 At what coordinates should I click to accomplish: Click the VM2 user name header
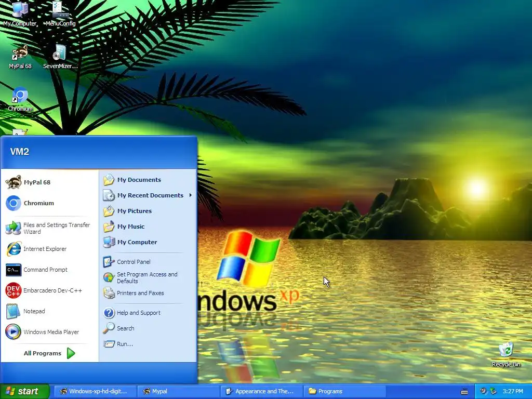19,152
